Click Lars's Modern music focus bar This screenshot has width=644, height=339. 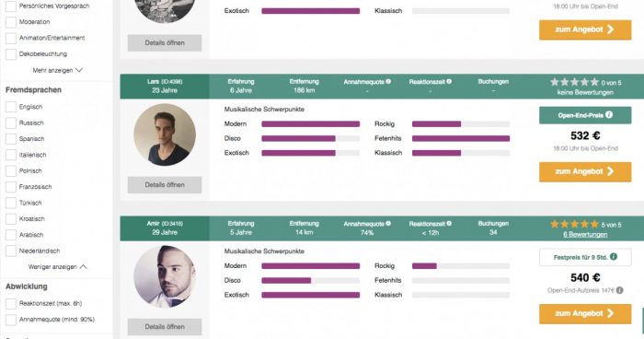[x=311, y=123]
